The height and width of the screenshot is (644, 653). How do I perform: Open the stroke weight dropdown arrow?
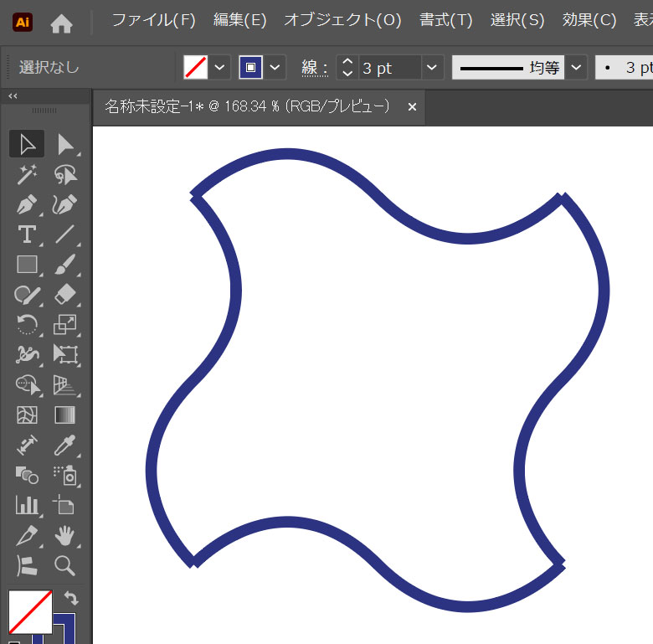click(432, 67)
